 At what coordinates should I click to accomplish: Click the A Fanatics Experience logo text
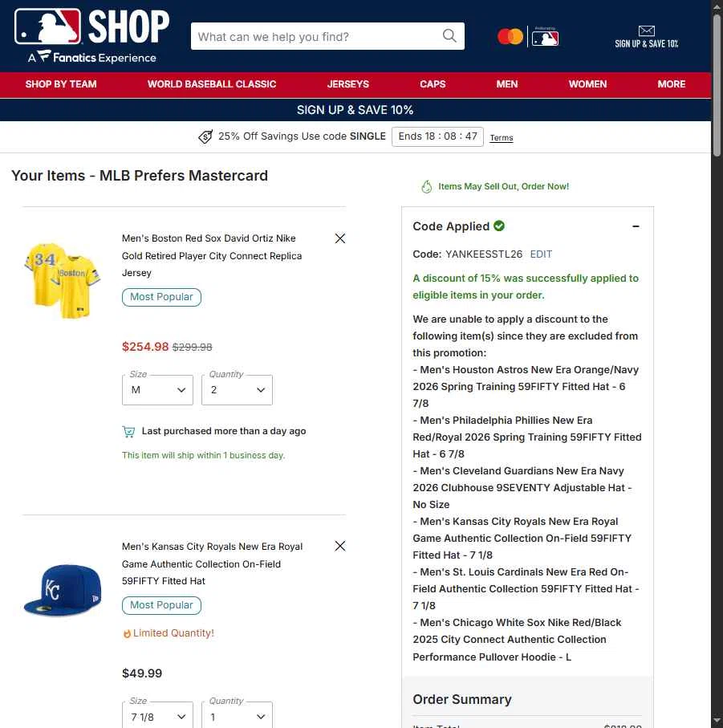pos(92,58)
